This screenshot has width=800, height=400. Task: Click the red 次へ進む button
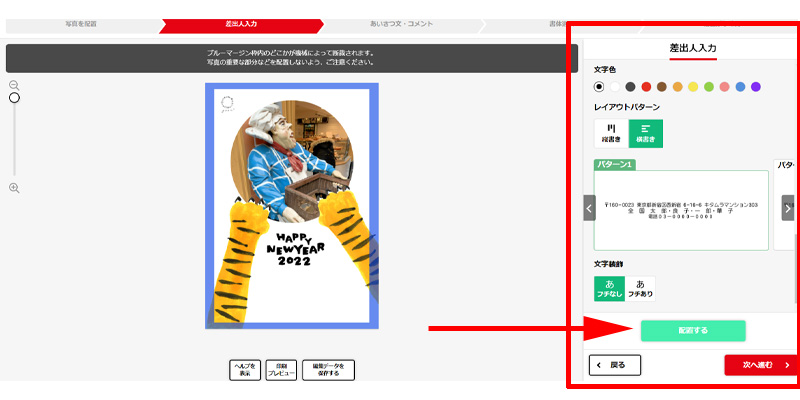pyautogui.click(x=761, y=365)
